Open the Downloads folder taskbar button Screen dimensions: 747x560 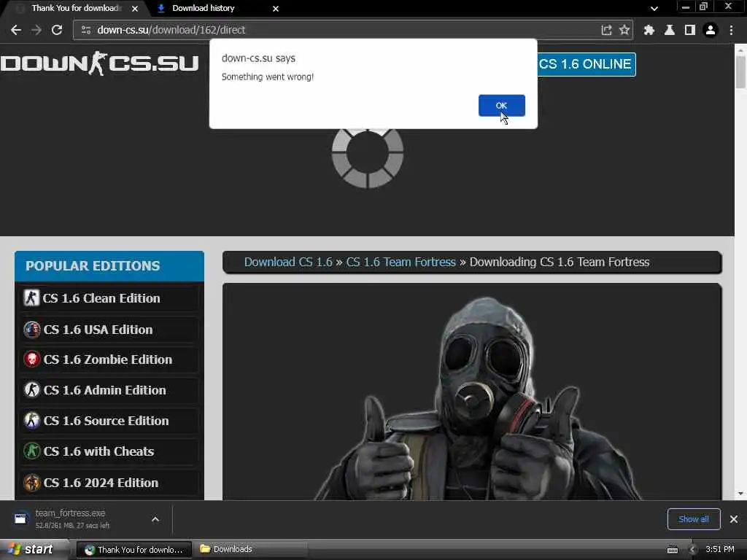[x=250, y=550]
